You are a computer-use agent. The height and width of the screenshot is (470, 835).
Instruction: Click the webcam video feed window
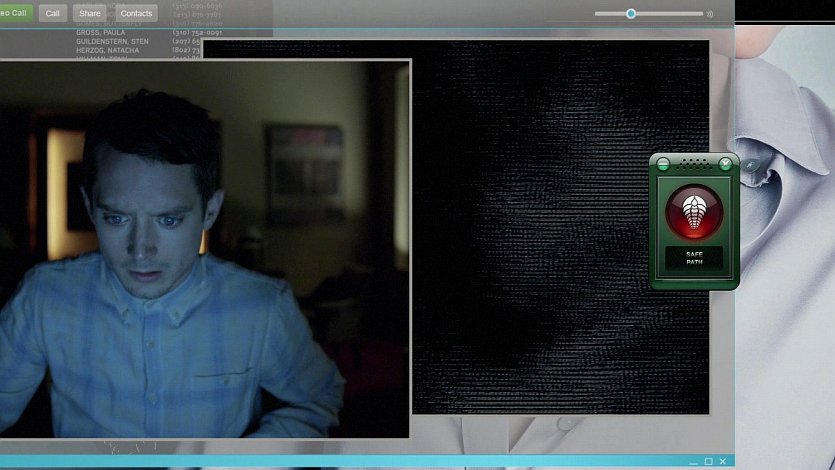pyautogui.click(x=204, y=250)
